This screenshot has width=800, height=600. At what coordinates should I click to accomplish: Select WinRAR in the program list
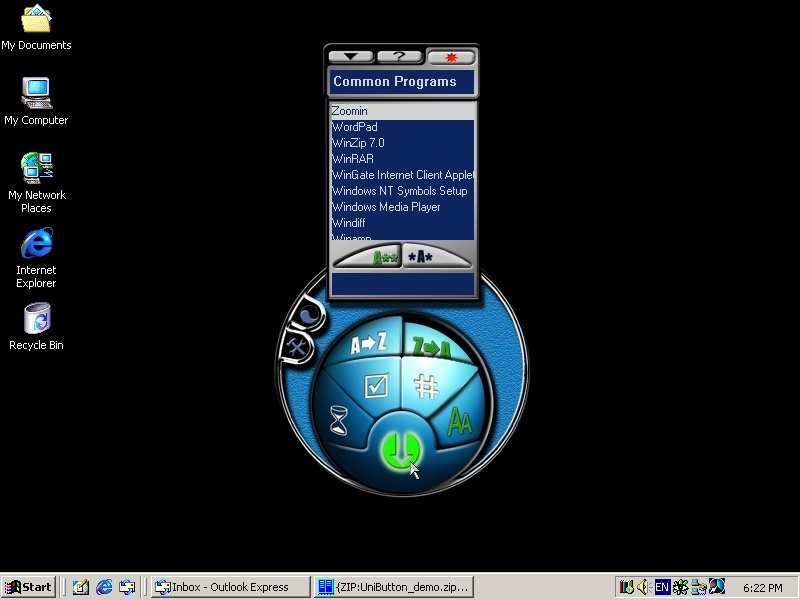click(402, 159)
